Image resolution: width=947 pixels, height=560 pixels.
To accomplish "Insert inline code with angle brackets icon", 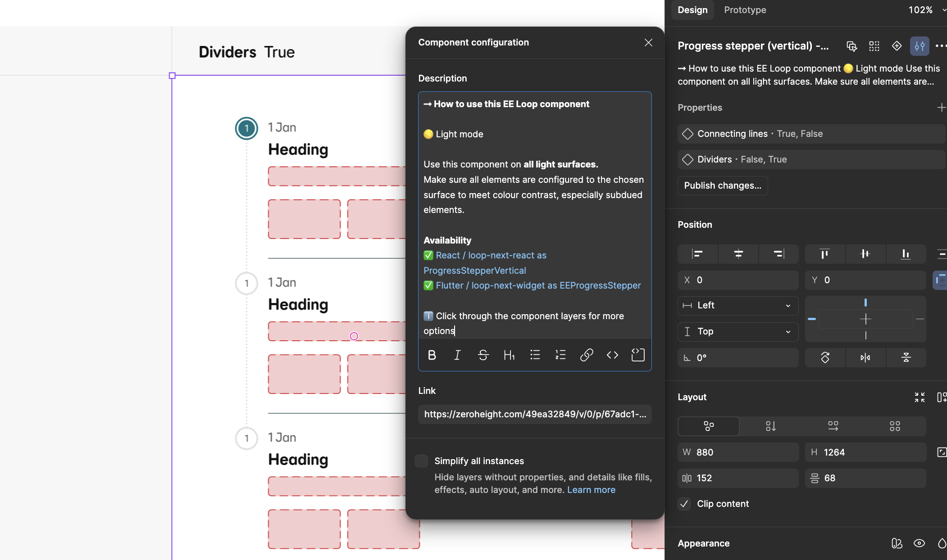I will click(x=612, y=355).
